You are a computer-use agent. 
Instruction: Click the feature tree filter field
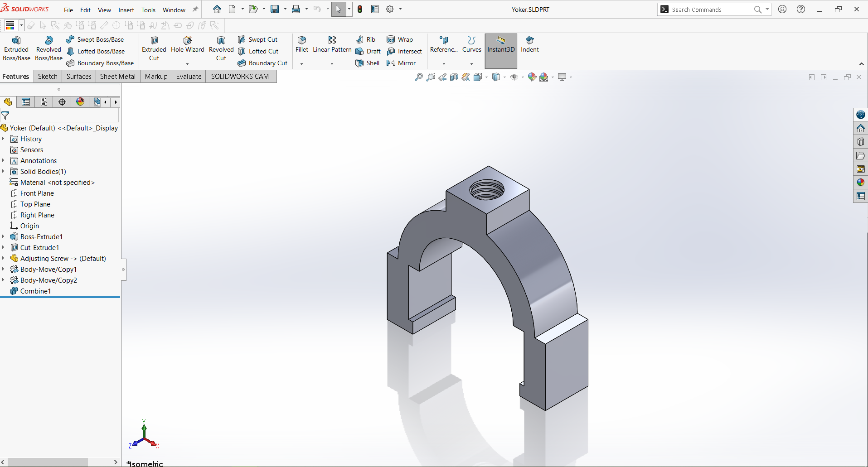(x=60, y=116)
